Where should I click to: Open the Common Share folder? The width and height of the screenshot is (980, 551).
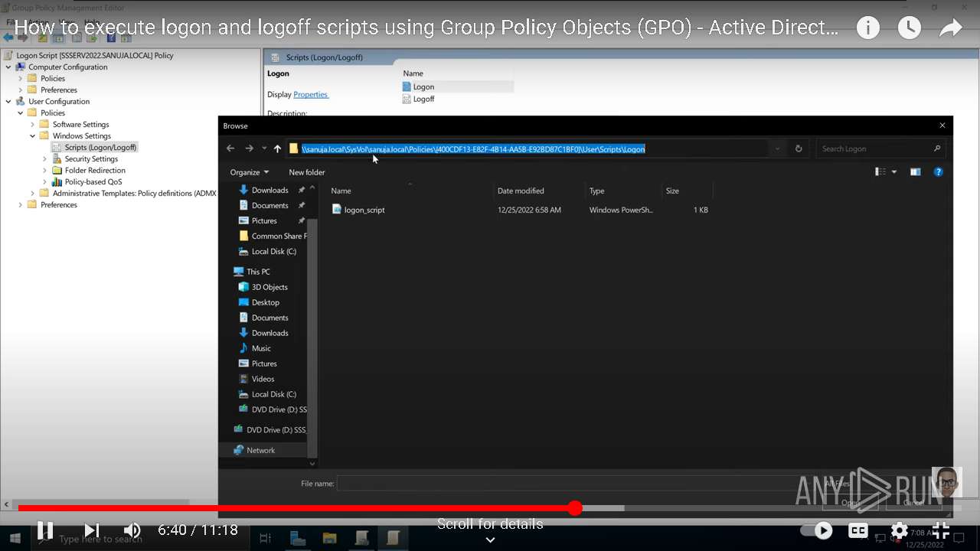point(273,236)
